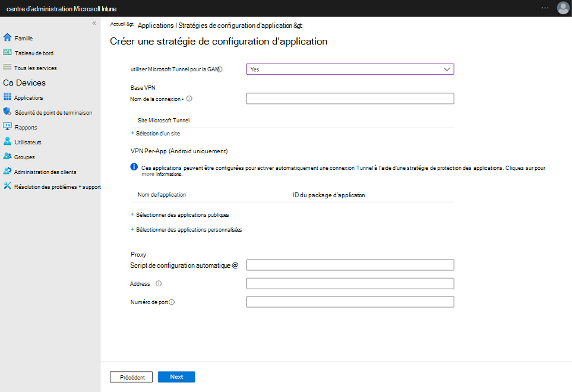Open Famille in the sidebar
The height and width of the screenshot is (392, 572).
coord(24,38)
